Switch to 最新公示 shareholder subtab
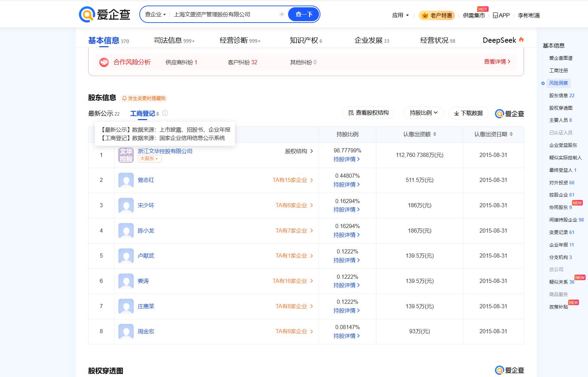 pos(104,114)
